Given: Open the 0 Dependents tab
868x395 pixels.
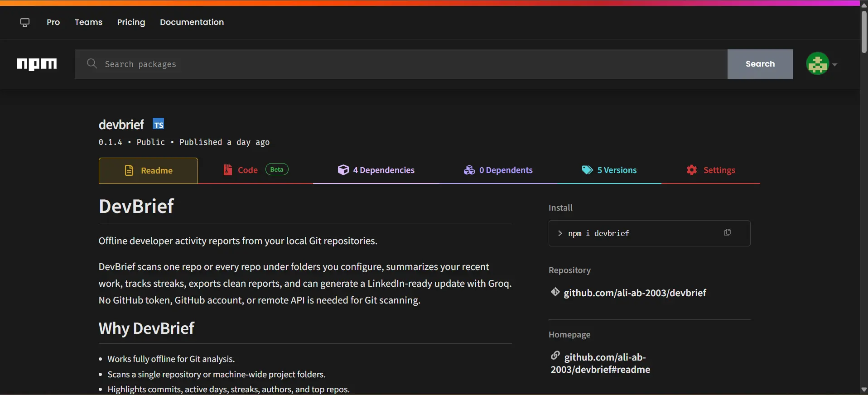Looking at the screenshot, I should [x=498, y=170].
